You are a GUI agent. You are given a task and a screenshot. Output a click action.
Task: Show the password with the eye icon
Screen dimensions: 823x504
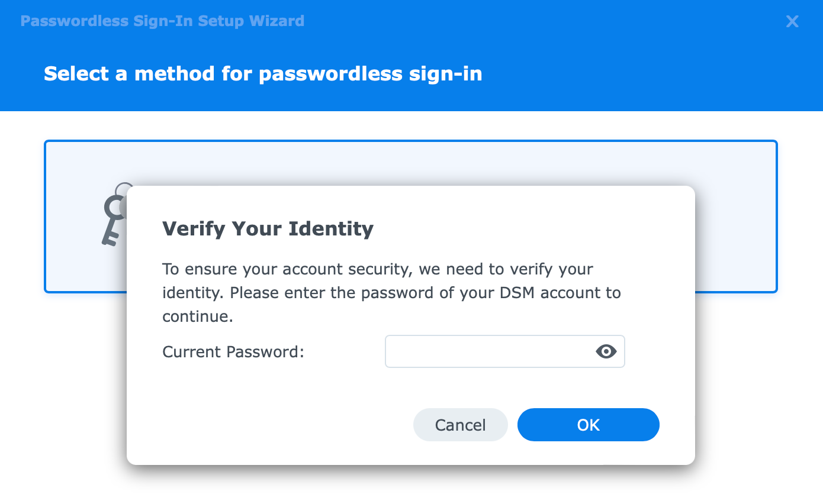point(606,352)
